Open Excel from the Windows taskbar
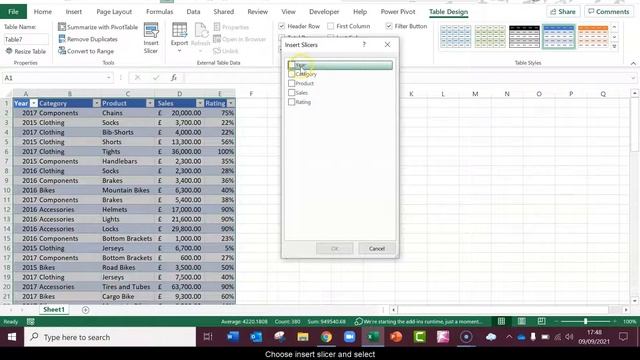Screen dimensions: 640x360 [x=373, y=337]
